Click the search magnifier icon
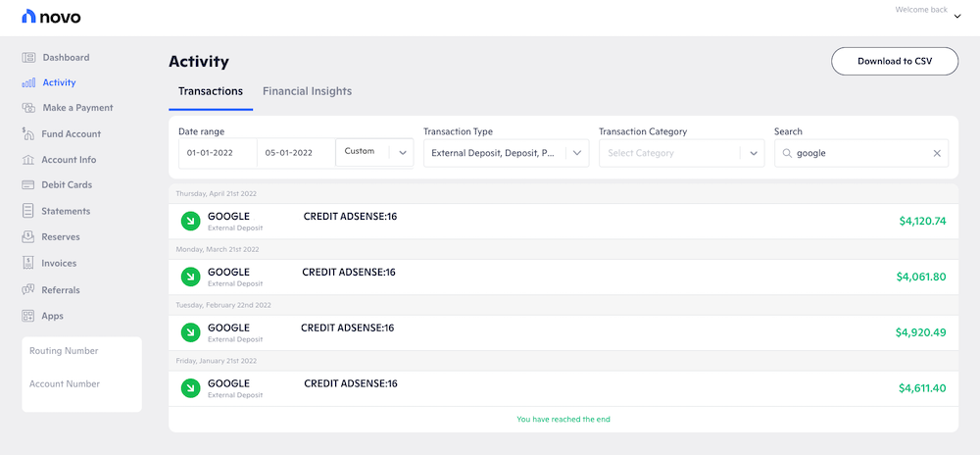Viewport: 980px width, 455px height. tap(787, 153)
